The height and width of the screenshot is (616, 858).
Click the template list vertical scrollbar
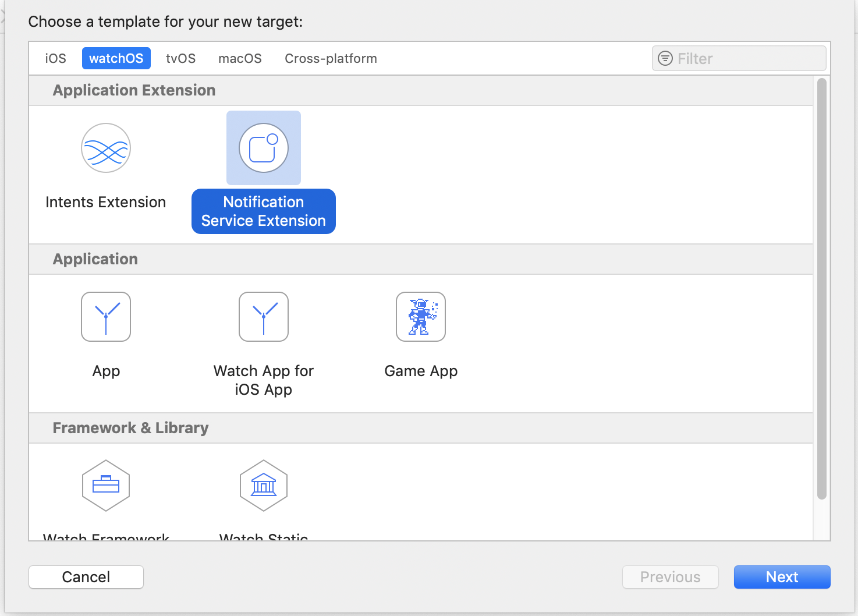pos(822,289)
